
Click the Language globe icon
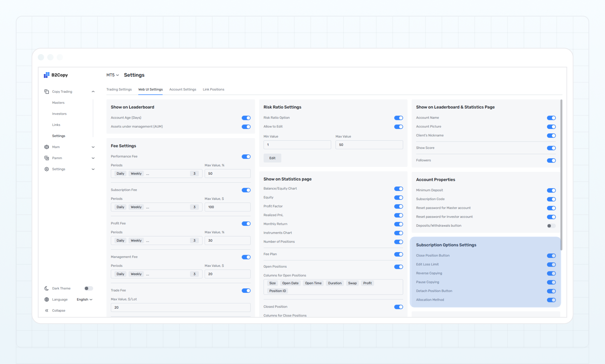pyautogui.click(x=47, y=299)
